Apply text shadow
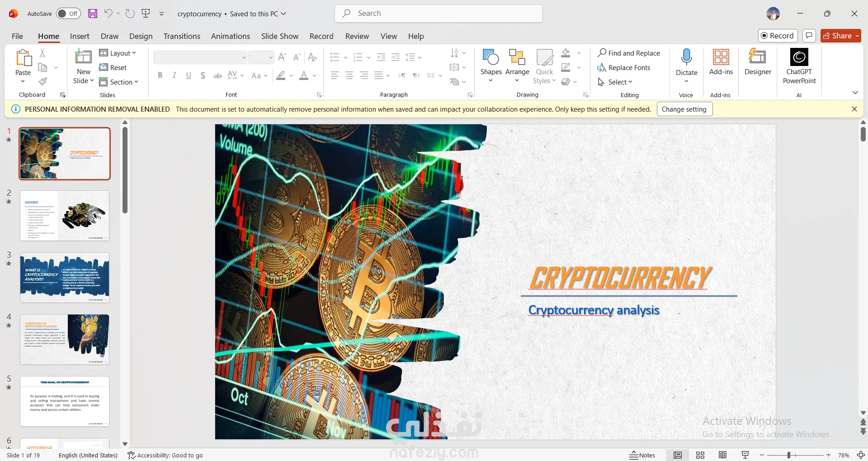 203,75
